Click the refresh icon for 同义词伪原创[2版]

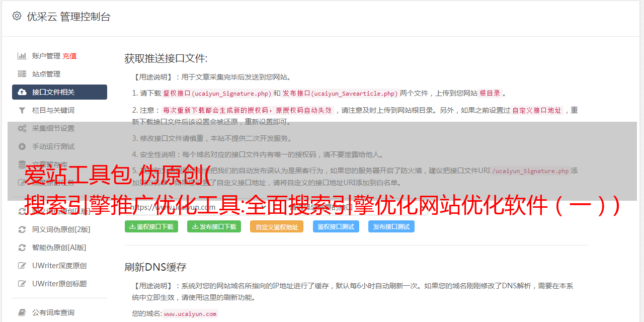click(x=22, y=229)
